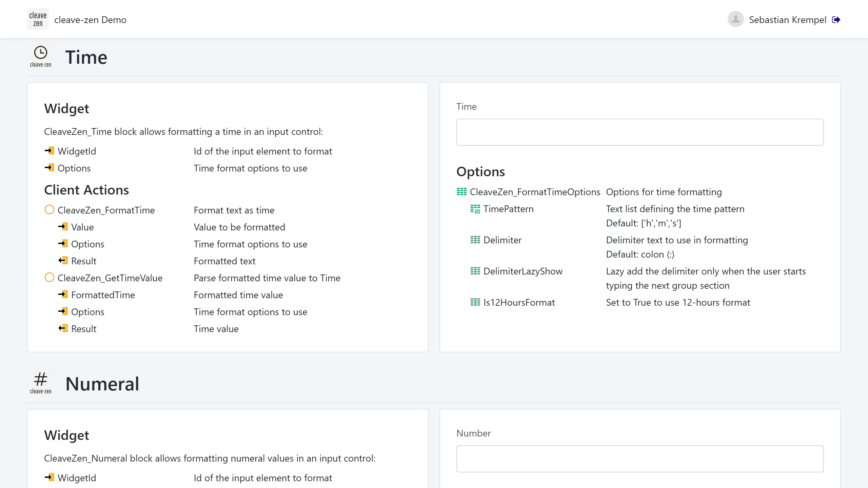Image resolution: width=868 pixels, height=488 pixels.
Task: Click the cleave-zen logo in header
Action: [38, 19]
